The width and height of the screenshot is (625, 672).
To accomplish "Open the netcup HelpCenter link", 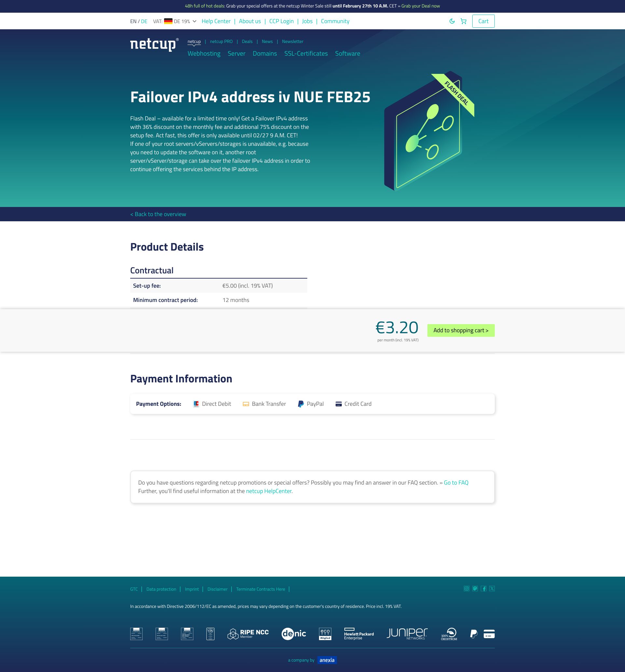I will [269, 491].
